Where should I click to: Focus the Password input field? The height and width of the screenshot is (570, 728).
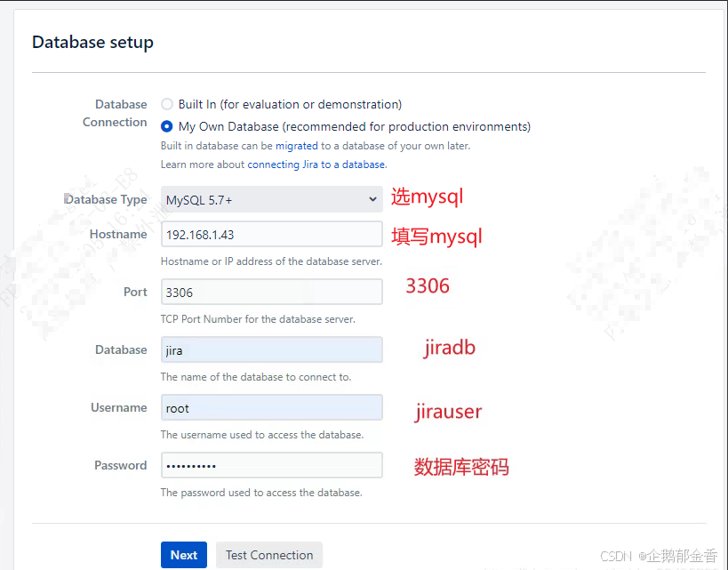(272, 465)
